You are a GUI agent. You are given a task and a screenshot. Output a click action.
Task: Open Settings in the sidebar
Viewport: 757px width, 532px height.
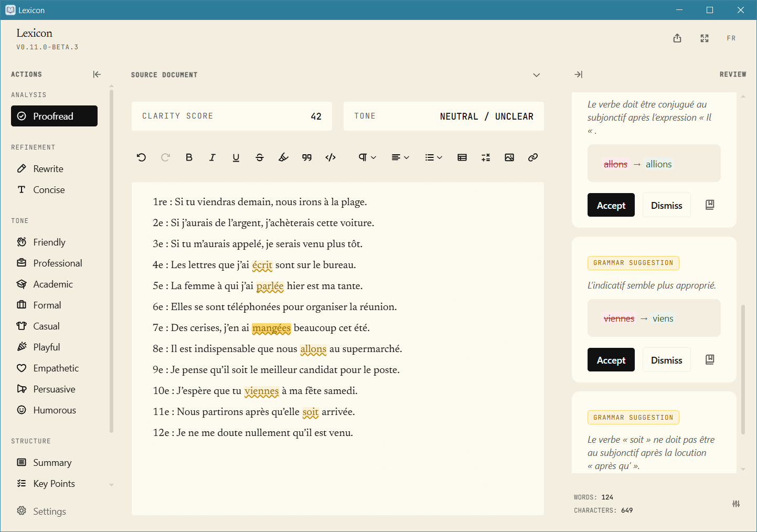click(41, 511)
